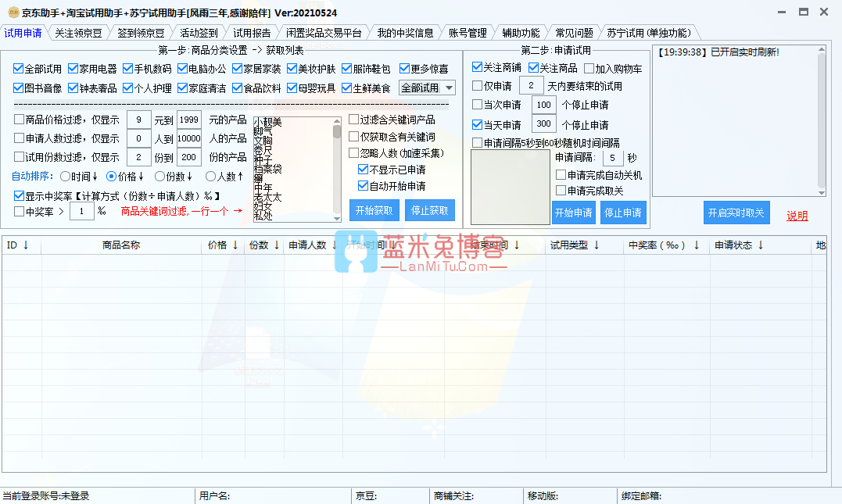Select the 价格↓ sort radio button
The image size is (842, 504).
point(111,176)
